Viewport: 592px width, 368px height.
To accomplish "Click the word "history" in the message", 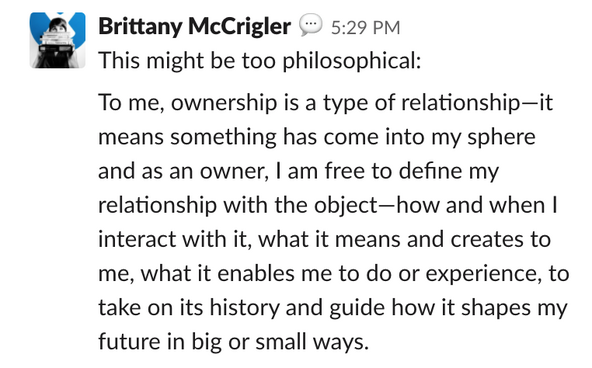I will [244, 308].
